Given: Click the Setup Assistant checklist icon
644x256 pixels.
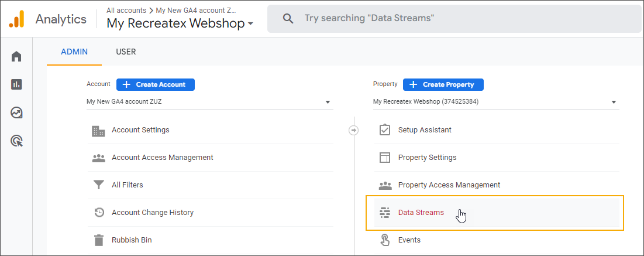Looking at the screenshot, I should (384, 130).
